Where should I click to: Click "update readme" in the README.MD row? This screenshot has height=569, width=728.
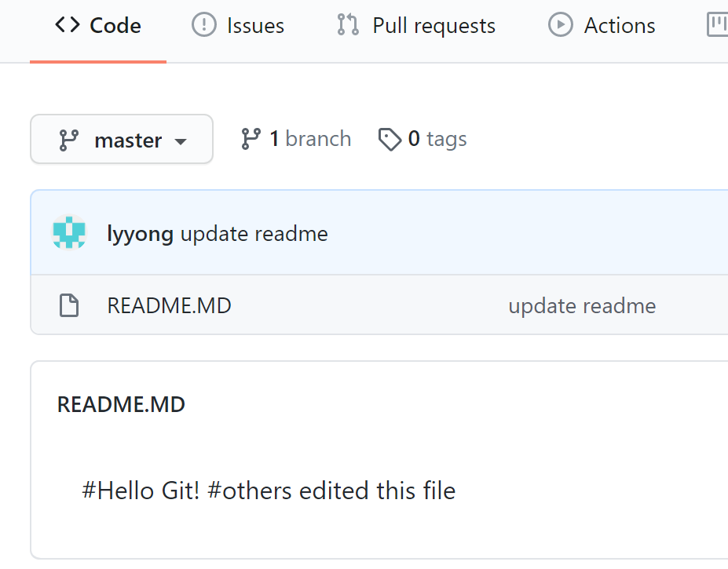(x=582, y=305)
